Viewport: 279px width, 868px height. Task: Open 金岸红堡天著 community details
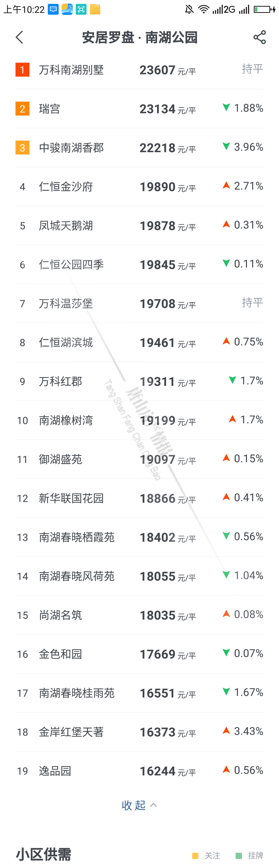[71, 732]
